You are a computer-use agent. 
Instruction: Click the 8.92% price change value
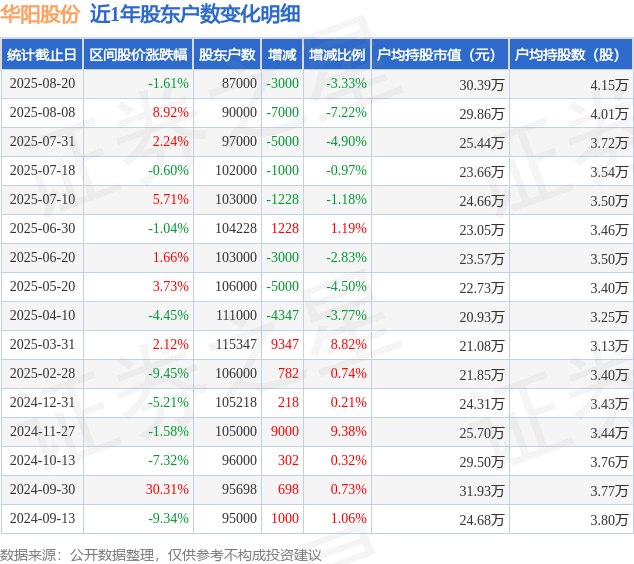[171, 112]
